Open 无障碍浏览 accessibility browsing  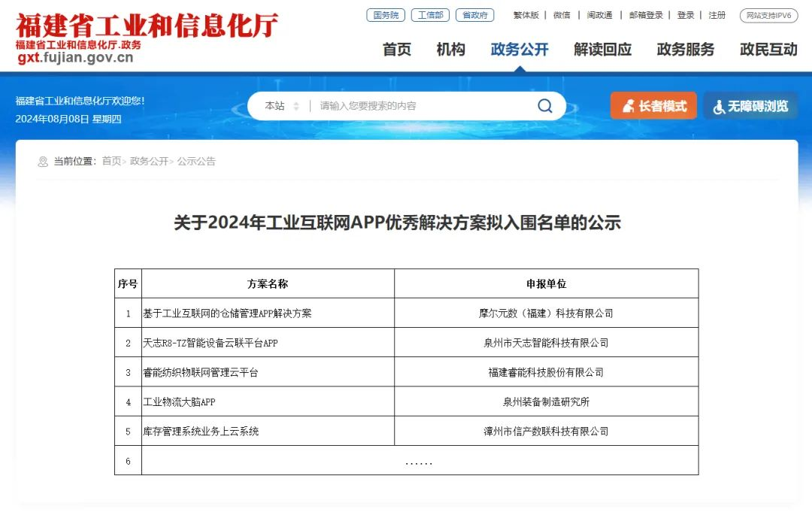(750, 106)
